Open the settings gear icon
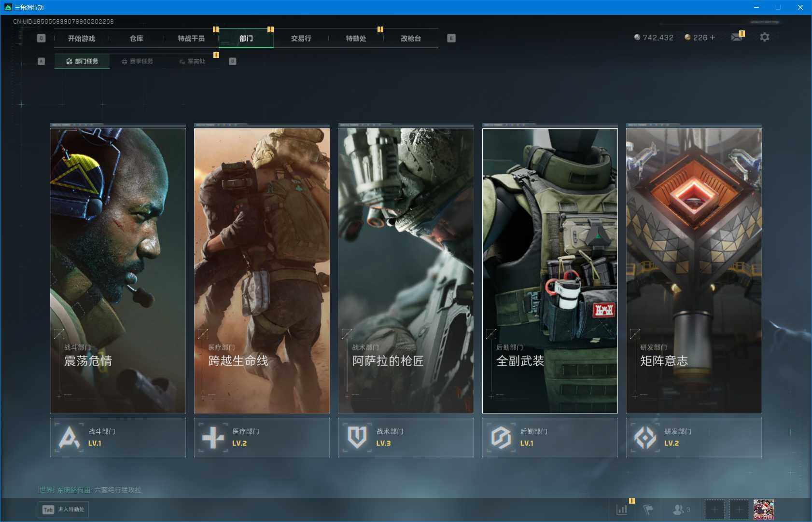Image resolution: width=812 pixels, height=522 pixels. (x=764, y=37)
